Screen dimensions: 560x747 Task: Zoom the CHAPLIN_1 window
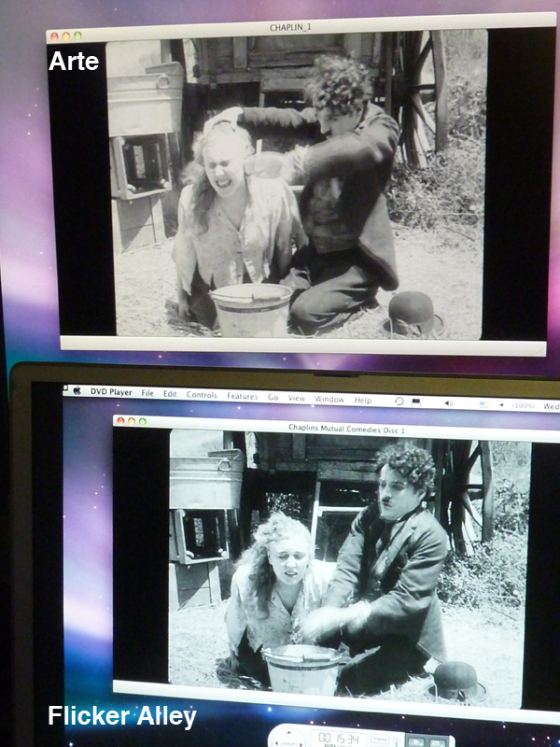(x=77, y=35)
